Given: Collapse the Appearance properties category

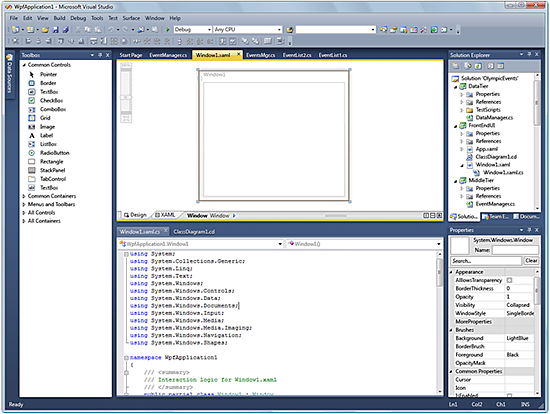Looking at the screenshot, I should pyautogui.click(x=451, y=272).
